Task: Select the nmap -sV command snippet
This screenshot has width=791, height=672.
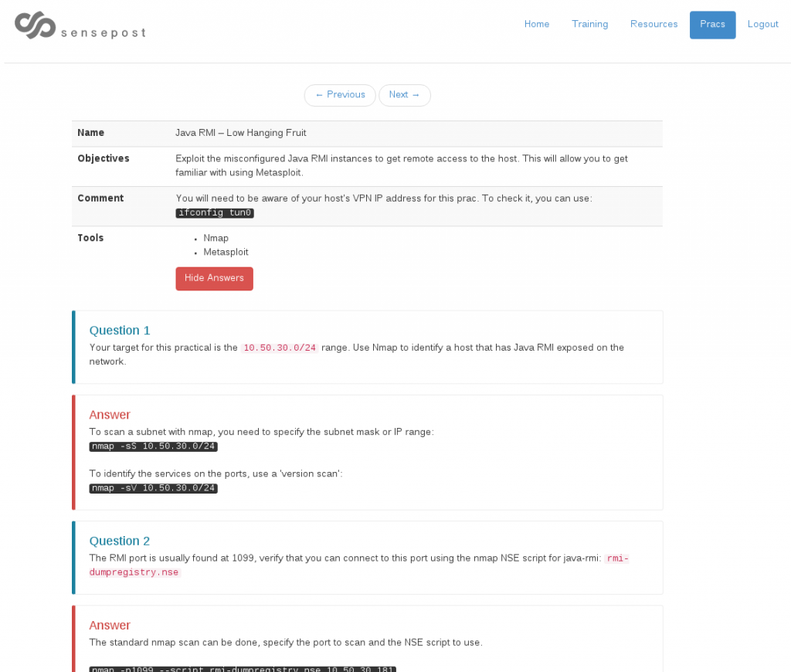Action: 154,488
